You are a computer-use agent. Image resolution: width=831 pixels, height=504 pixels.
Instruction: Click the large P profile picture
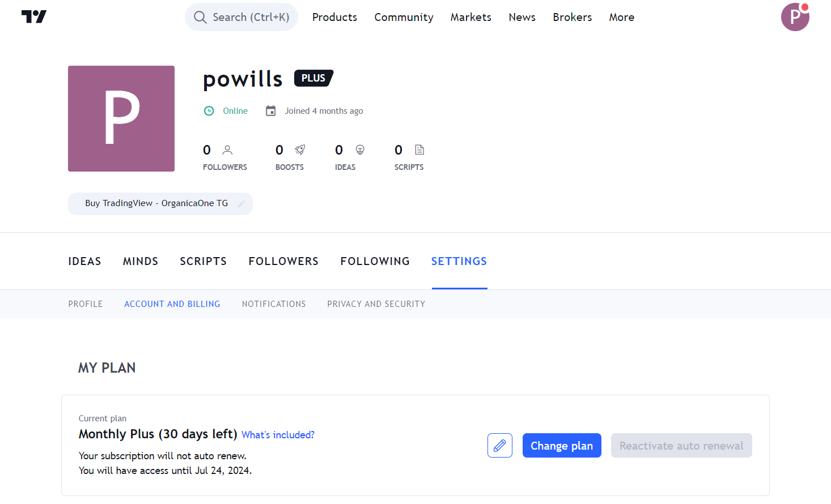[121, 118]
